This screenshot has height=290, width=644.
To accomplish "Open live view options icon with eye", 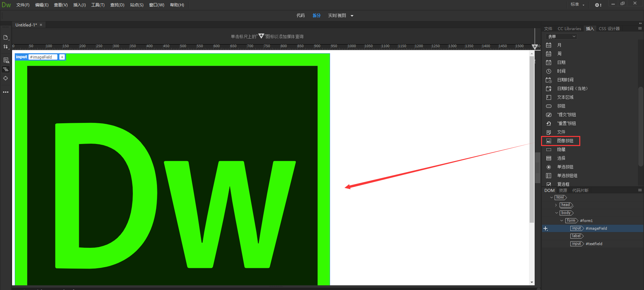I will 6,60.
